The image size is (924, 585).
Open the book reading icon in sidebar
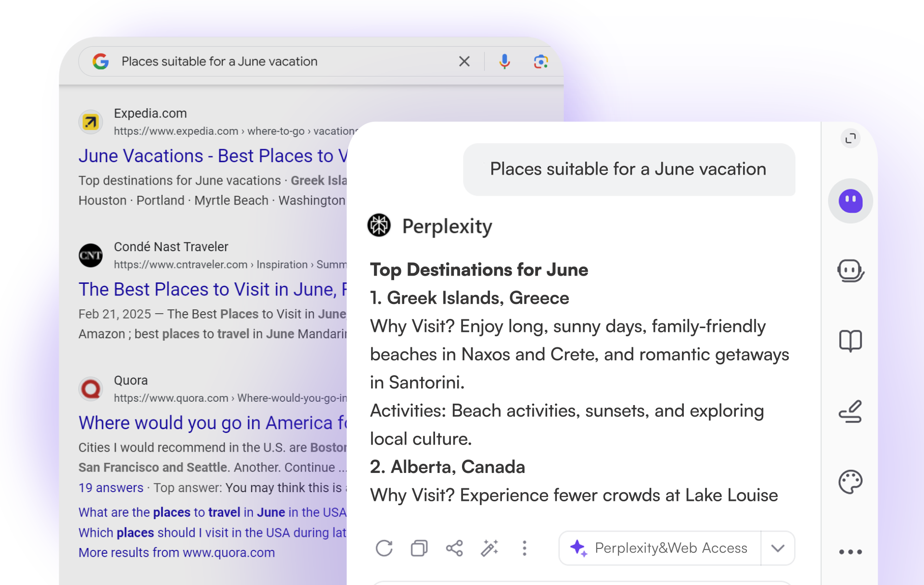click(x=850, y=341)
